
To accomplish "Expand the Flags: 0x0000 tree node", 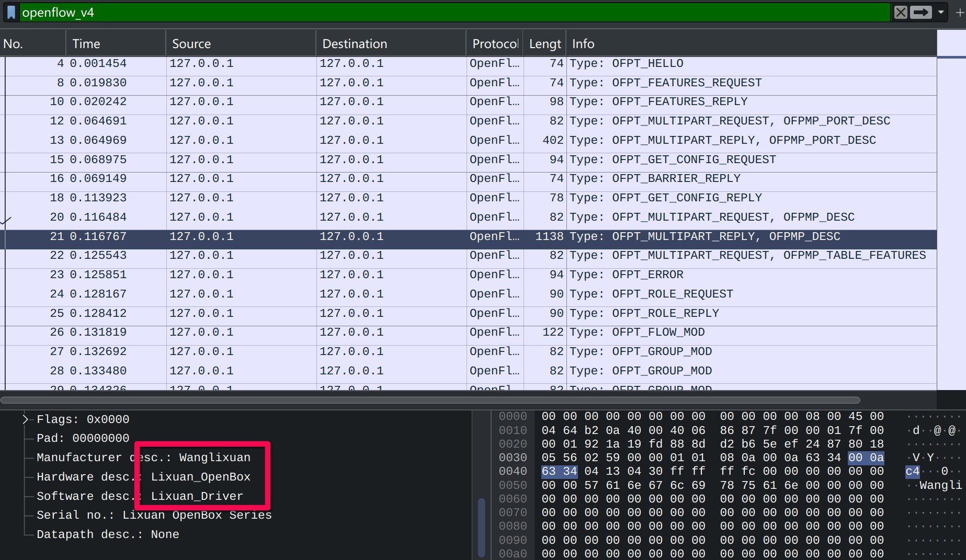I will click(x=25, y=419).
